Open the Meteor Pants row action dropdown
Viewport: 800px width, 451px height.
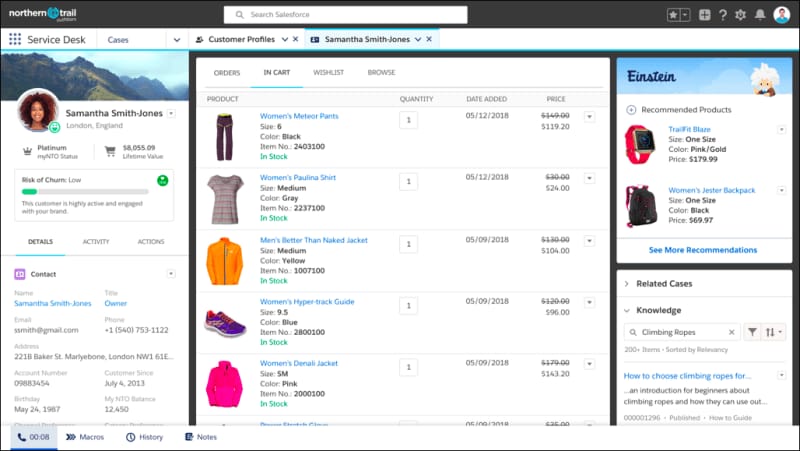[x=589, y=117]
